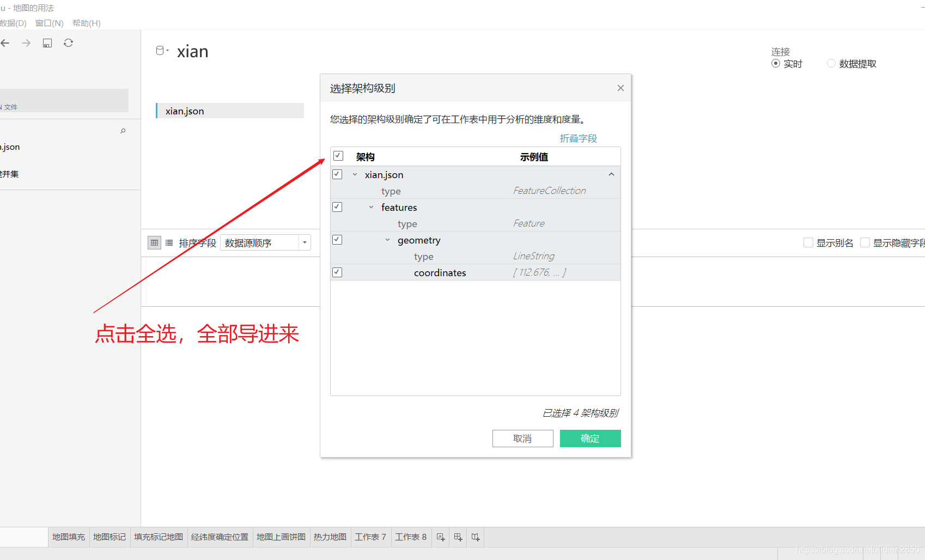925x560 pixels.
Task: Click the forward arrow toolbar icon
Action: click(26, 43)
